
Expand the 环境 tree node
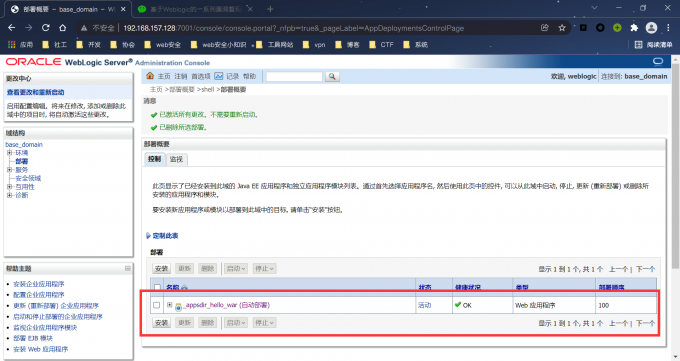[9, 153]
